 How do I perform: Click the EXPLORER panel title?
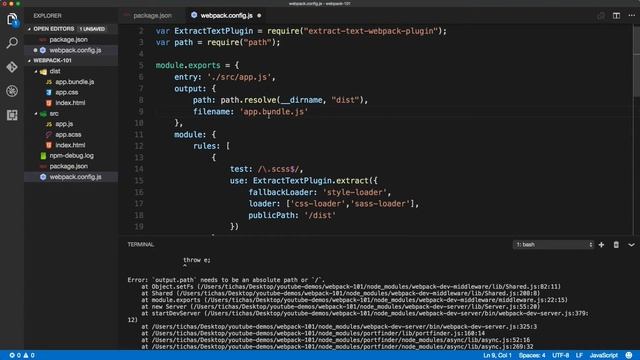[x=47, y=16]
